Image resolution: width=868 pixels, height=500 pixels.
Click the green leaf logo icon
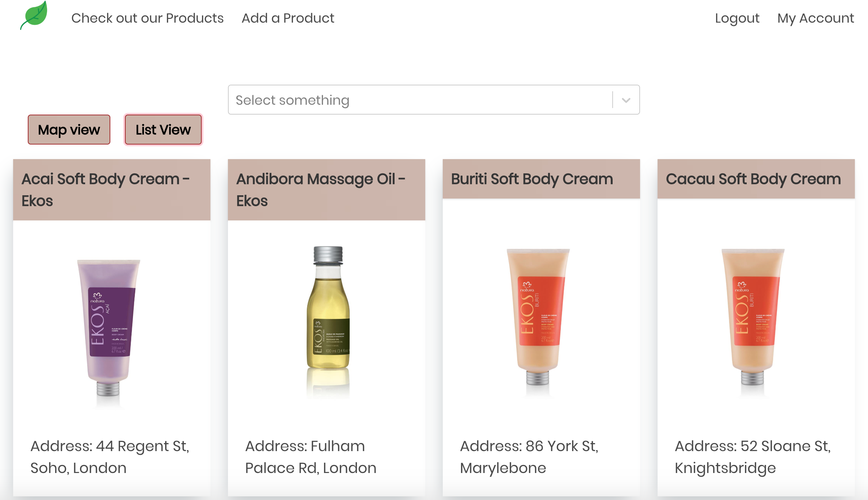pos(34,15)
